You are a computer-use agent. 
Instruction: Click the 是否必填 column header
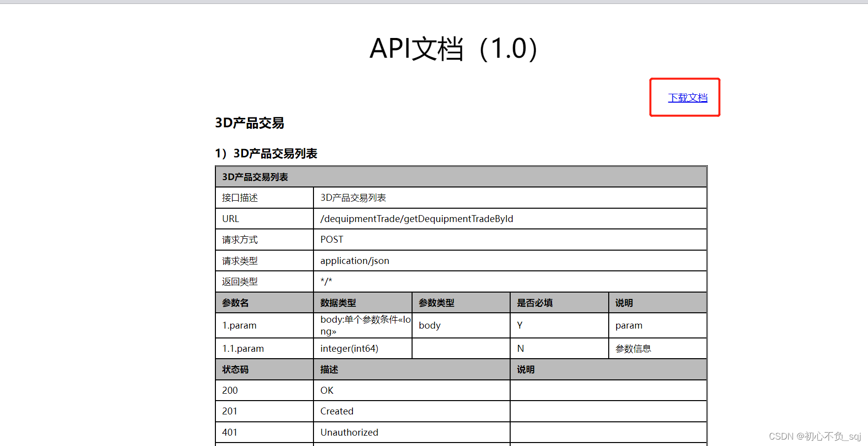pyautogui.click(x=559, y=302)
